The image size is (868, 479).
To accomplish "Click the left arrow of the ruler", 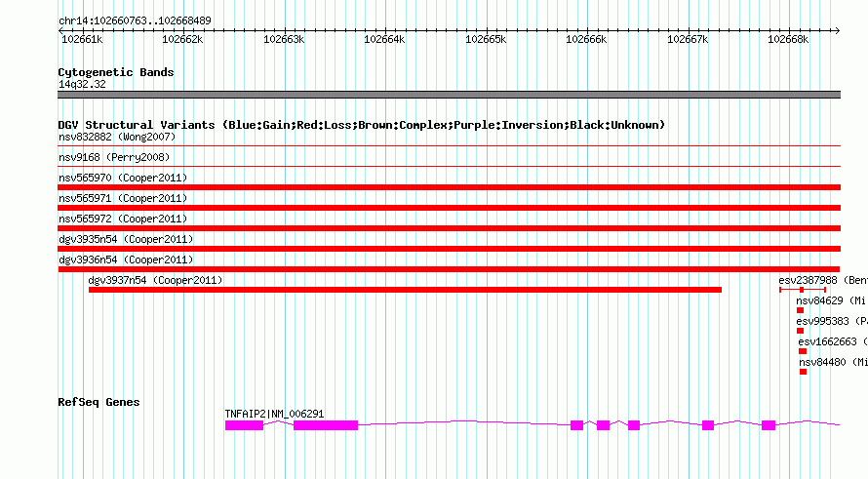I will 60,31.
